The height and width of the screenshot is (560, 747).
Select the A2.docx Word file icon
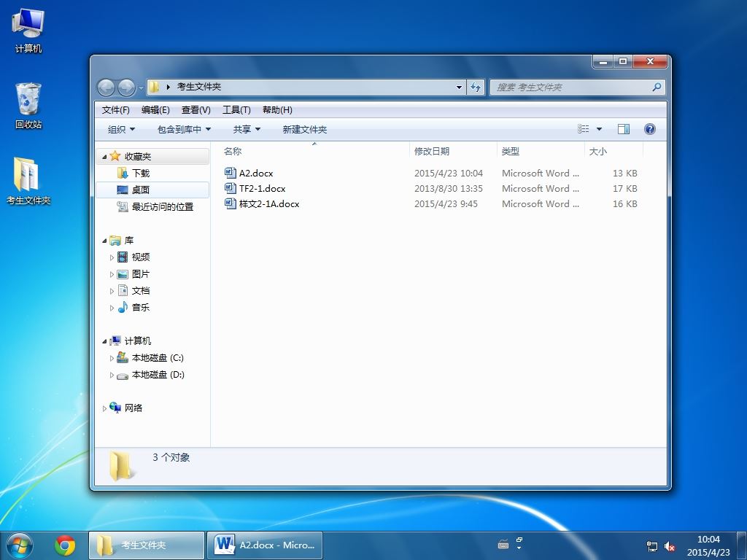click(230, 173)
